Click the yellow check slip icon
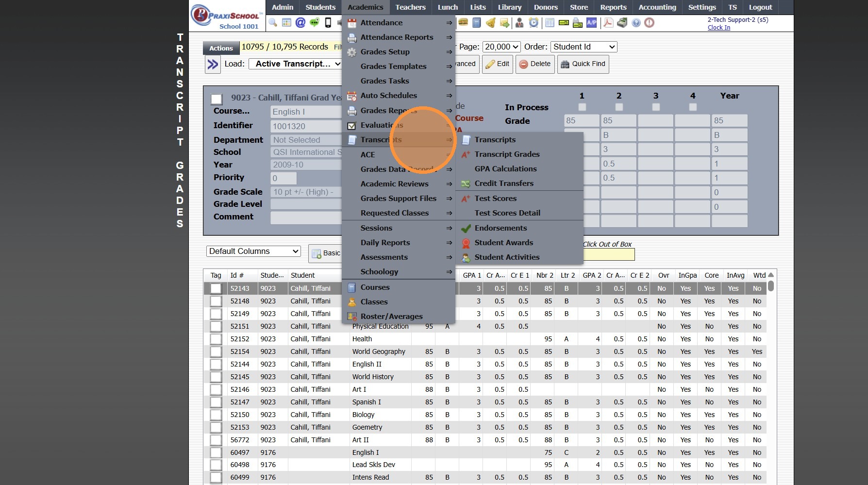 [564, 23]
